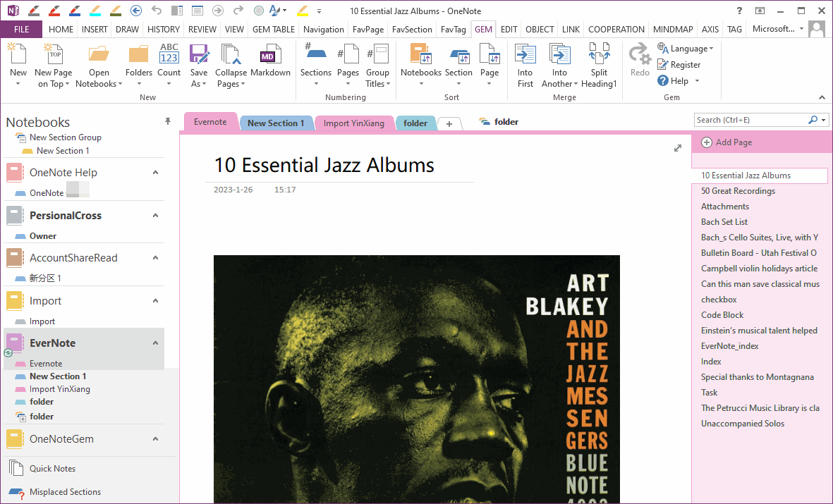The image size is (833, 504).
Task: Collapse the EverNote notebook
Action: coord(156,343)
